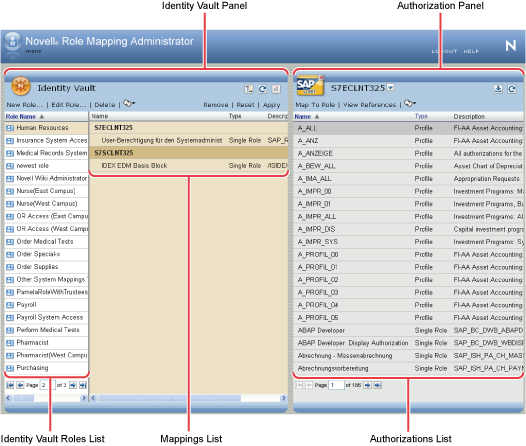Screen dimensions: 526x446
Task: Refresh the Identity Vault panel
Action: tap(262, 89)
